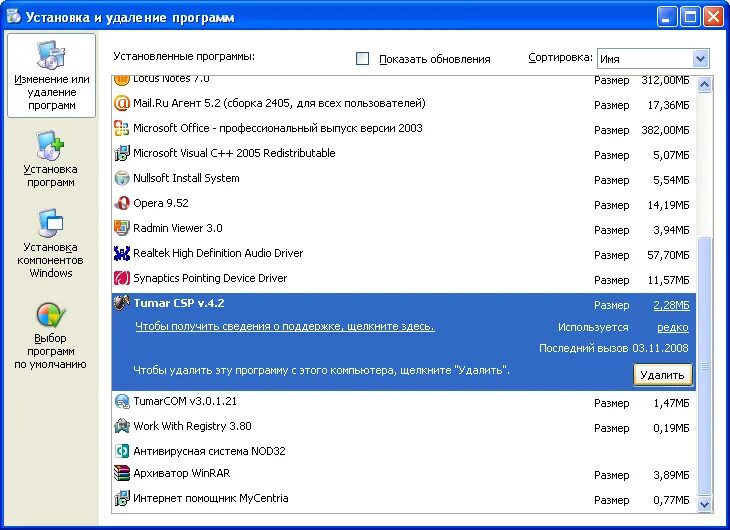
Task: Click the 'редко' usage link
Action: pos(673,327)
